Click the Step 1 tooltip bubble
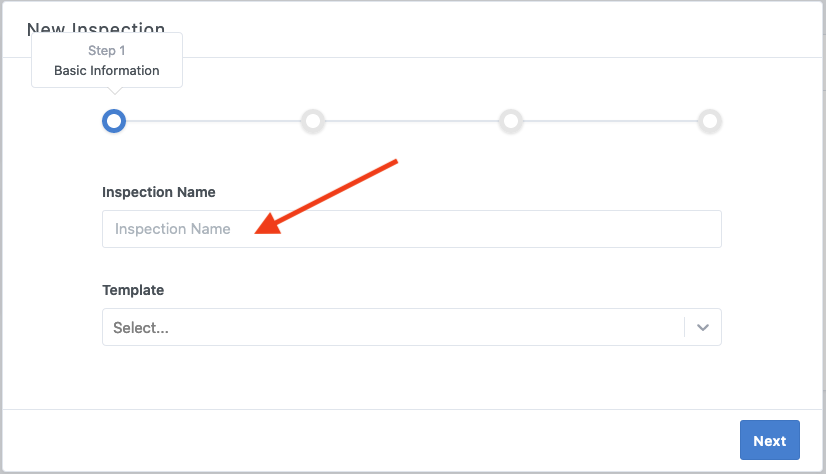The height and width of the screenshot is (474, 826). pyautogui.click(x=107, y=60)
